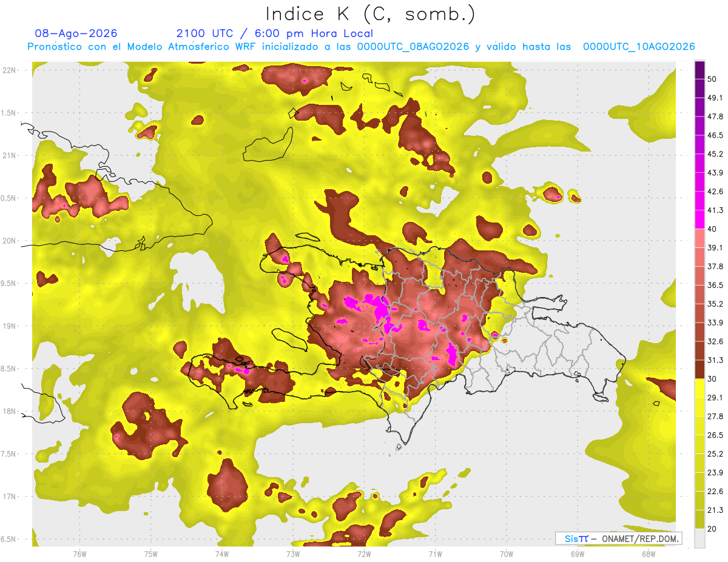
Task: Click the date label "08-Ago-2026"
Action: tap(76, 33)
